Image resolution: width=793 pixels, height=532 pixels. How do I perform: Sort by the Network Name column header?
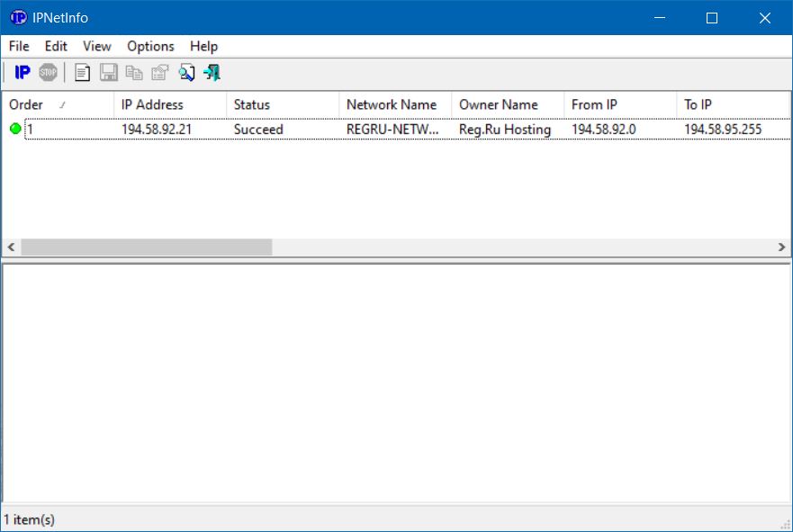pos(395,104)
